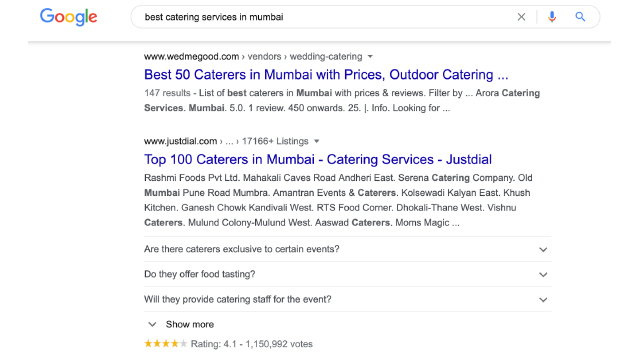640x360 pixels.
Task: Click the chevron beside the food tasting question
Action: (x=543, y=275)
